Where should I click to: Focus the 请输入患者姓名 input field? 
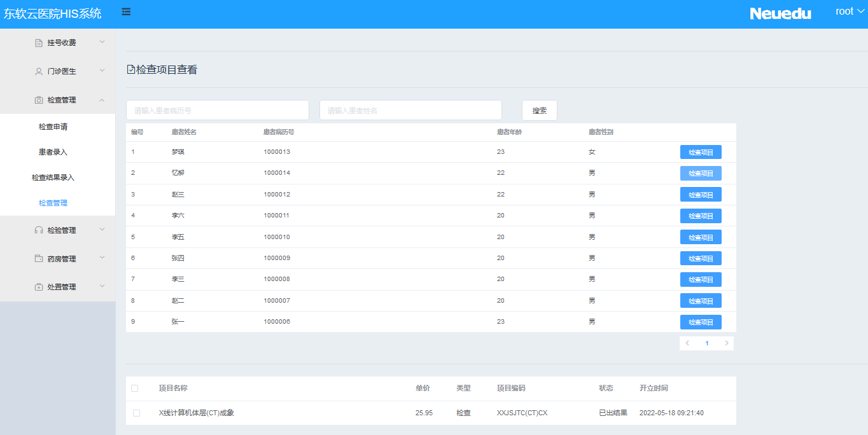pos(410,110)
